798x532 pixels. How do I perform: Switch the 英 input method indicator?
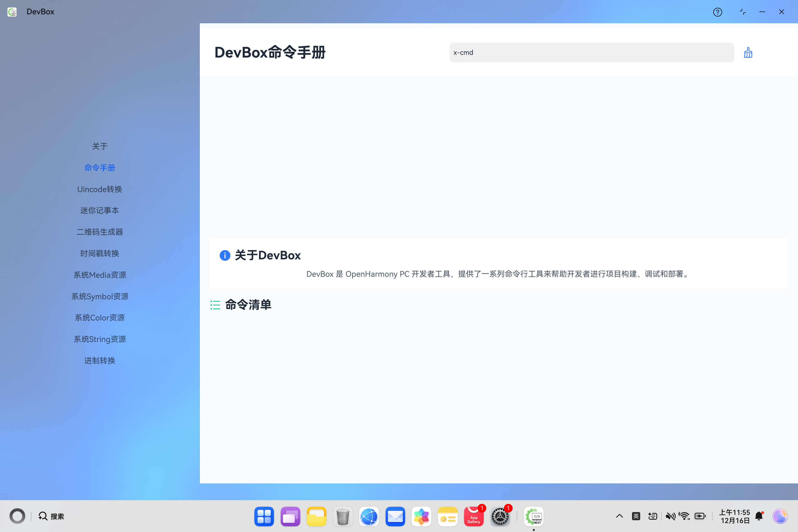(x=636, y=516)
